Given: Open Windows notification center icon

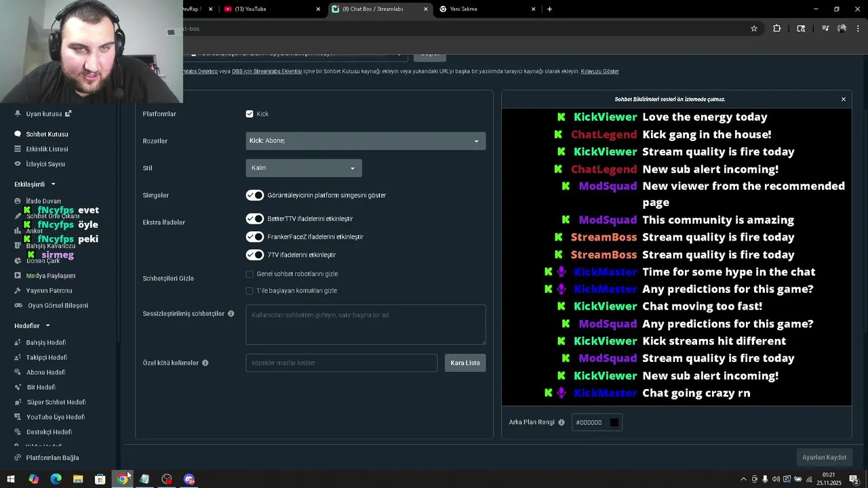Looking at the screenshot, I should pyautogui.click(x=854, y=479).
